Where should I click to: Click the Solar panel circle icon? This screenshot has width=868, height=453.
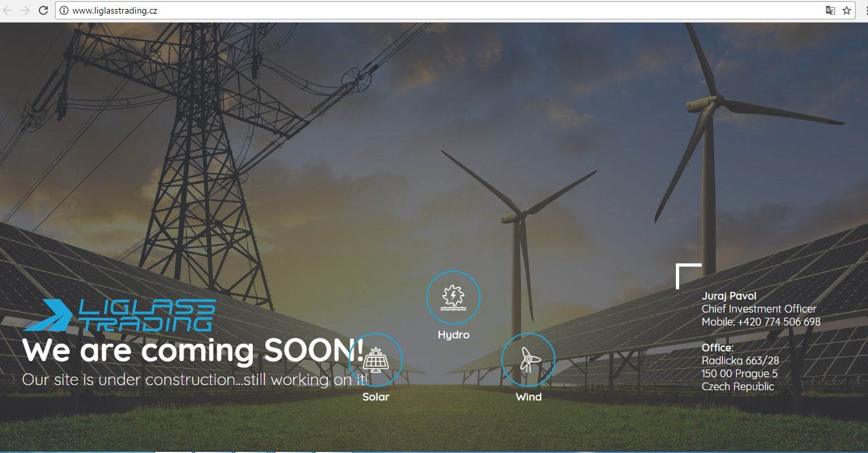376,360
